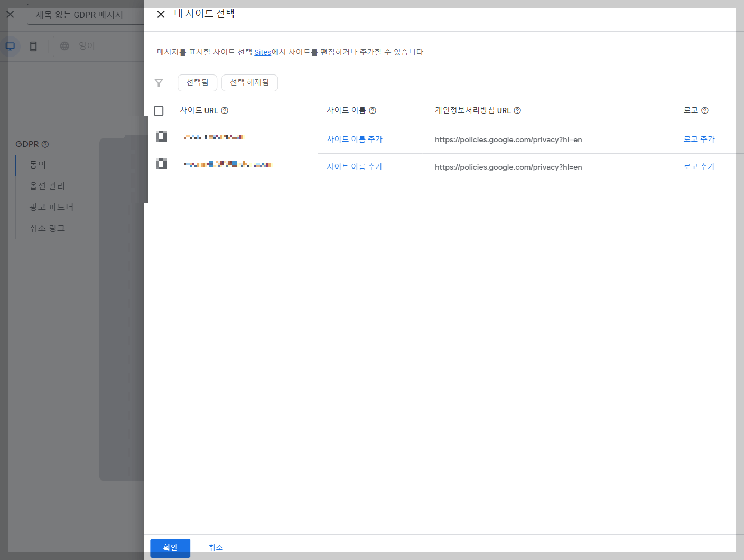Click the 로고 column header
Image resolution: width=744 pixels, height=560 pixels.
[691, 110]
